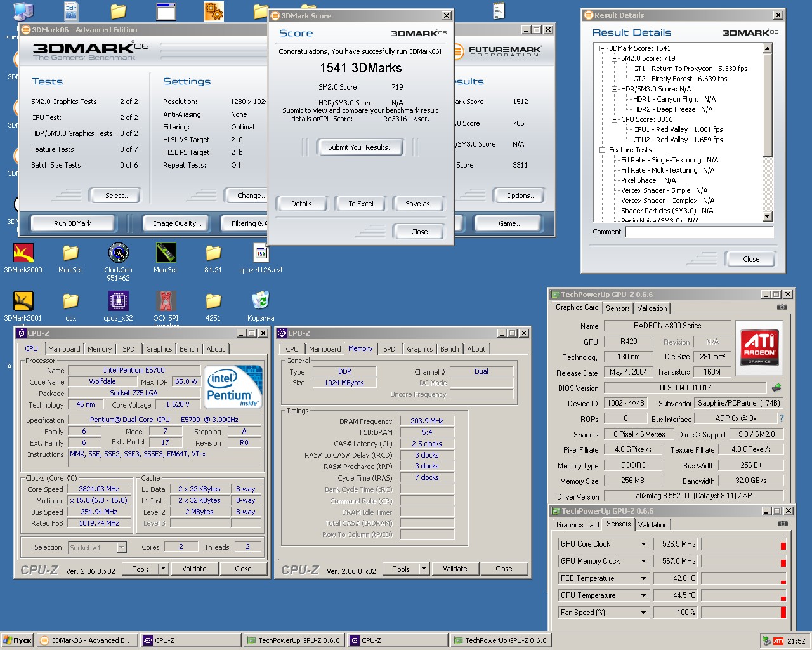The width and height of the screenshot is (812, 650).
Task: Open Validation tab in upper GPU-Z window
Action: (652, 308)
